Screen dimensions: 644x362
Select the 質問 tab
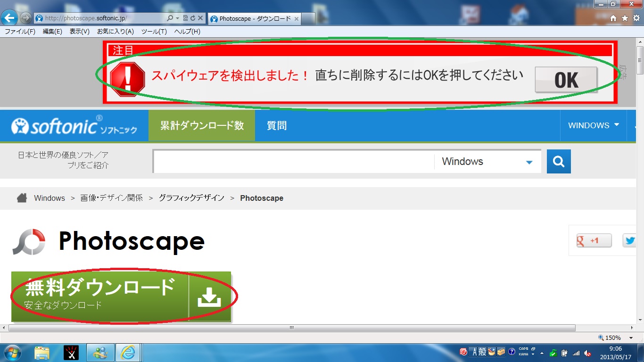[x=277, y=125]
